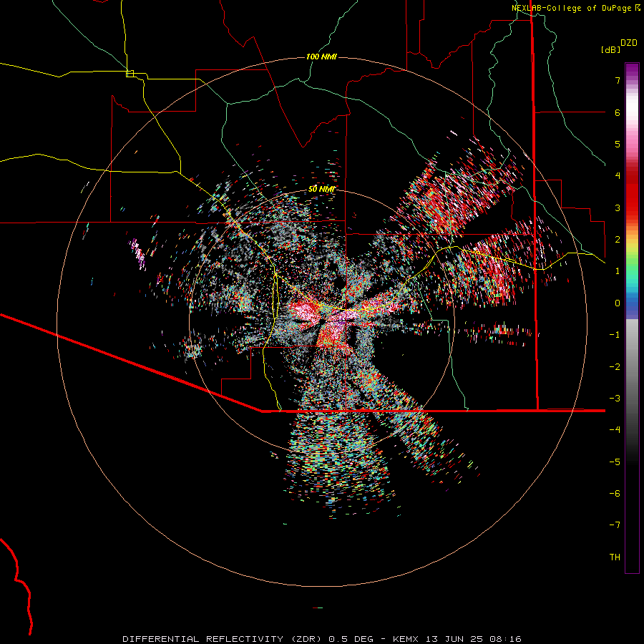Click the 5 dB label on color scale
Image resolution: width=644 pixels, height=644 pixels.
click(x=618, y=144)
